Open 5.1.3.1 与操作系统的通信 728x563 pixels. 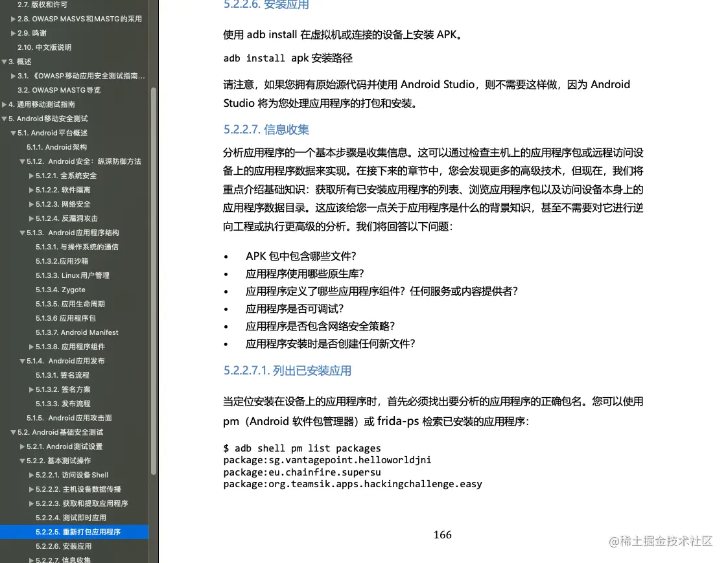click(x=77, y=247)
